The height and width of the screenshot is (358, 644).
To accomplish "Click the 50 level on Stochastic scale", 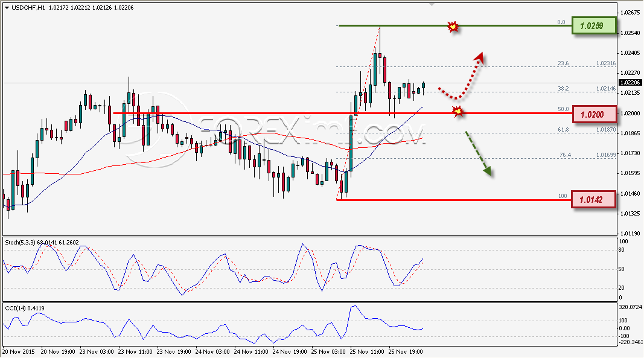I will 622,269.
